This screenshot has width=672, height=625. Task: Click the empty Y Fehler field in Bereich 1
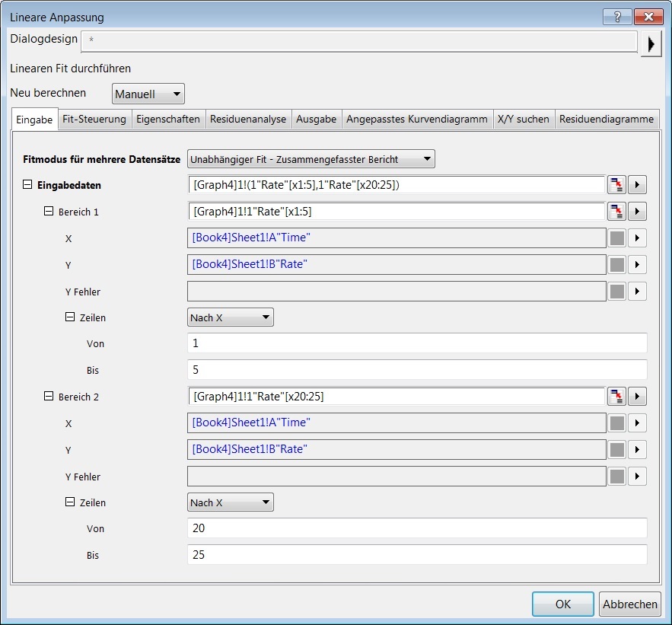[x=397, y=292]
